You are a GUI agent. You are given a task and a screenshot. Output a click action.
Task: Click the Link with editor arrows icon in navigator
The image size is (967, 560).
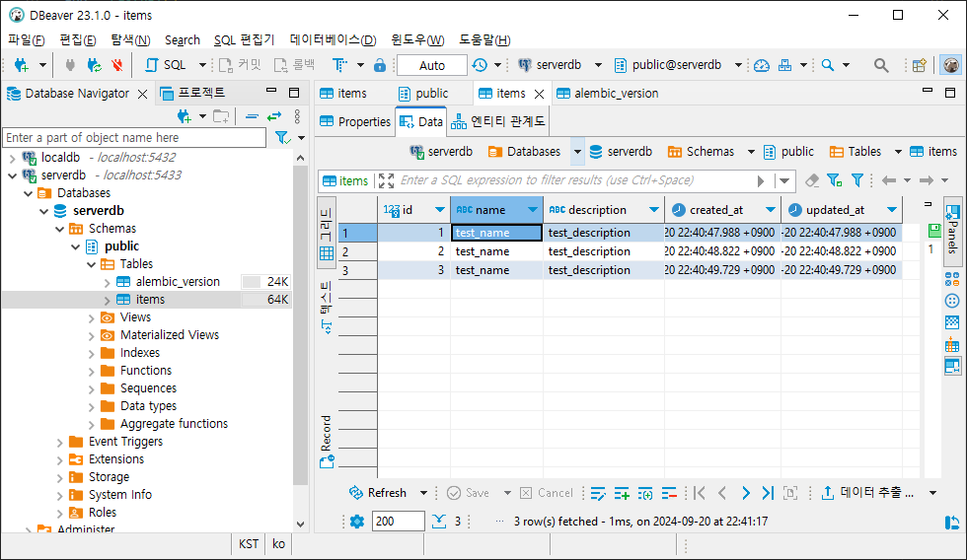click(274, 115)
